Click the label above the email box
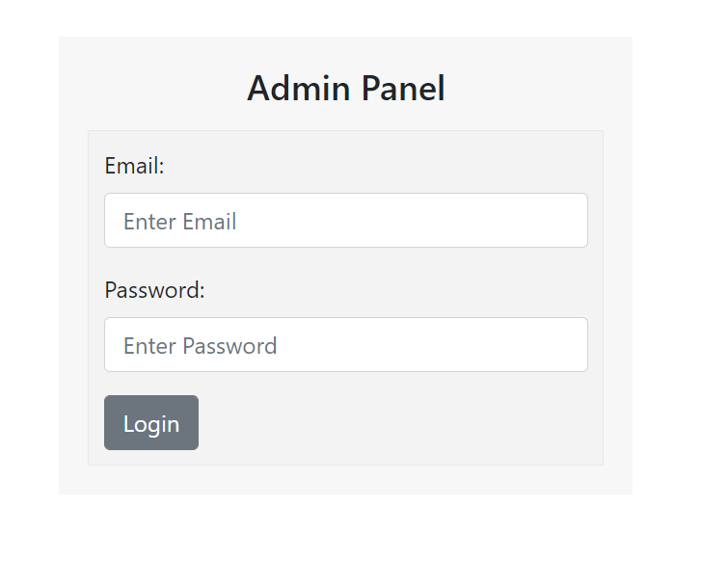The width and height of the screenshot is (728, 587). (x=134, y=166)
